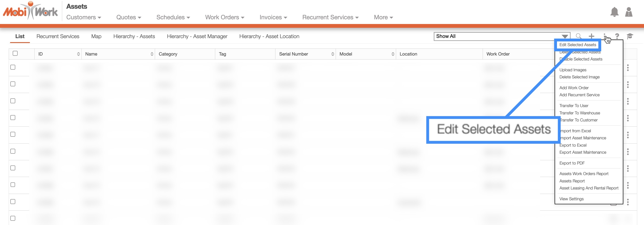This screenshot has height=225, width=644.
Task: Choose Transfer To Warehouse menu option
Action: [580, 113]
